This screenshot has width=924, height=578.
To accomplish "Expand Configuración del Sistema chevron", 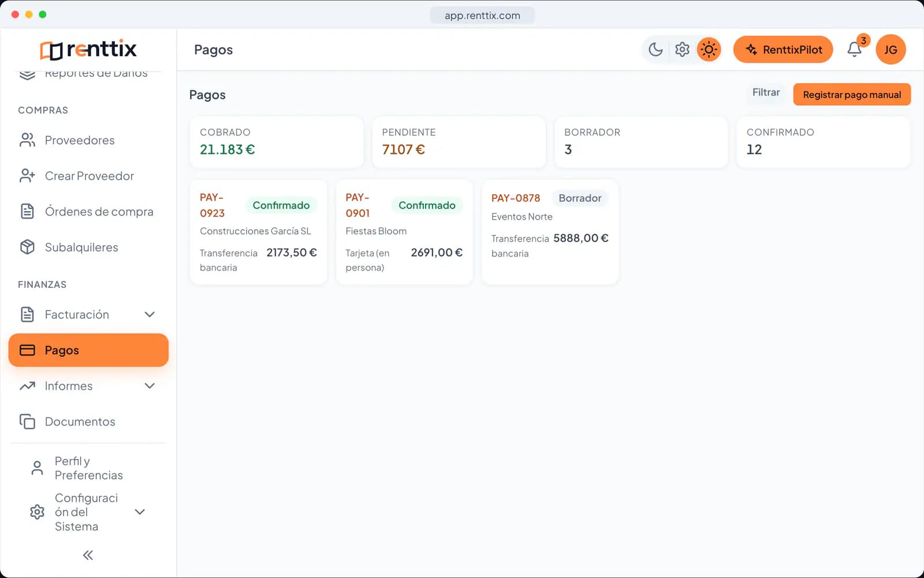I will (140, 512).
